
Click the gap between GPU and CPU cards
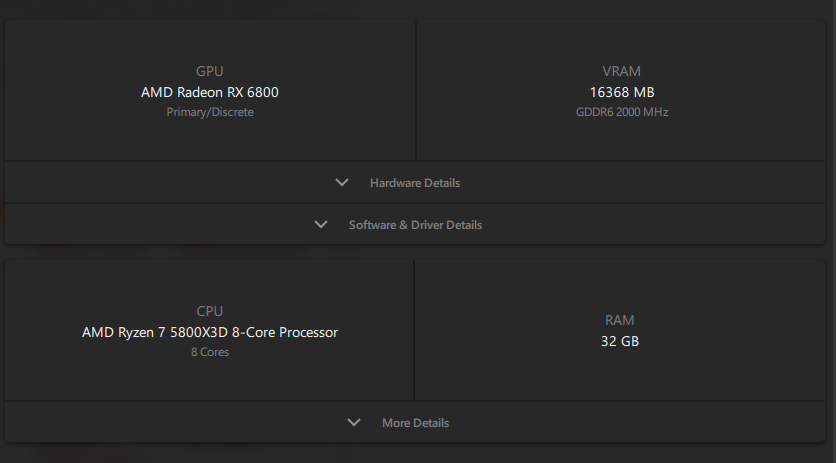415,252
